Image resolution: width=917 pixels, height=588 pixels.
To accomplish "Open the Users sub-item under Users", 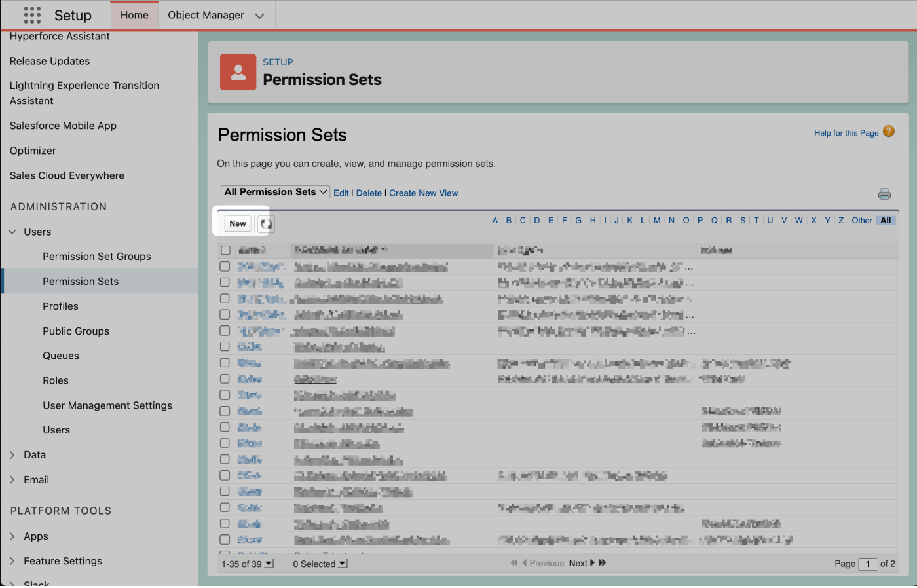I will coord(56,430).
